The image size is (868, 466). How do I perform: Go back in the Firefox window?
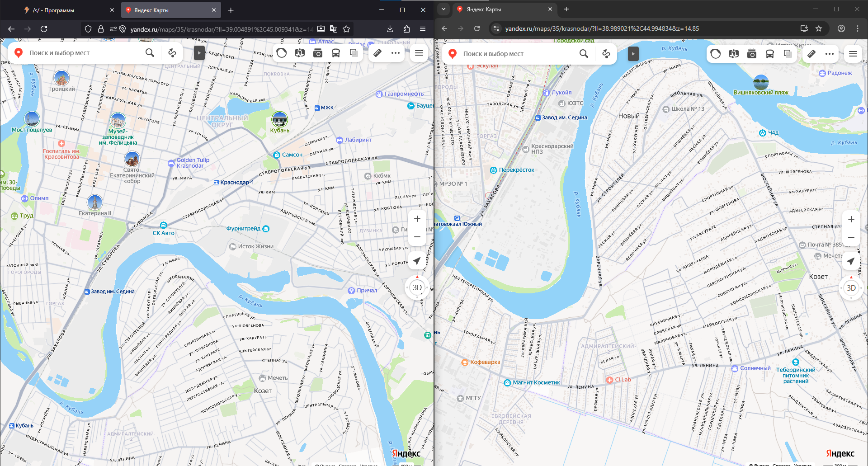(x=11, y=29)
